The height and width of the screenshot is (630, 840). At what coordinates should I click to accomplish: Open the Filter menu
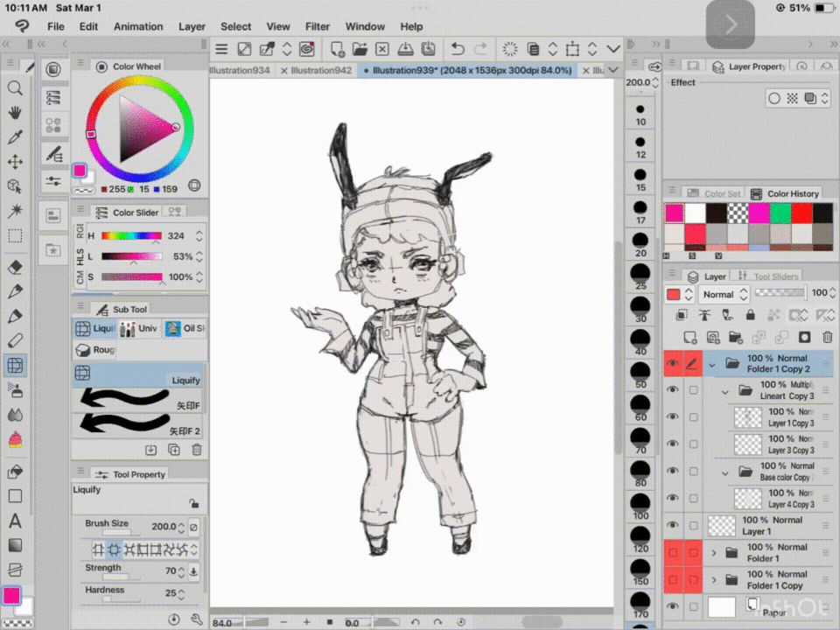coord(317,26)
